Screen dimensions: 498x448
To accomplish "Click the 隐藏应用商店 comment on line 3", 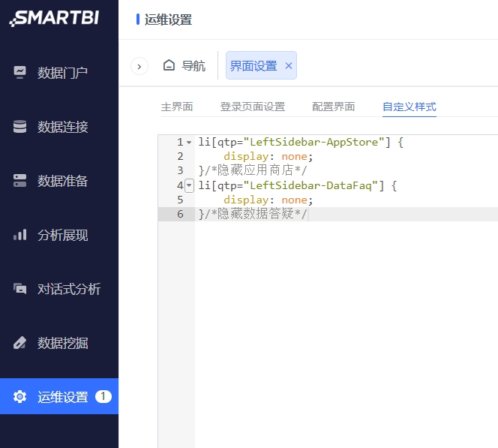I will click(x=256, y=170).
